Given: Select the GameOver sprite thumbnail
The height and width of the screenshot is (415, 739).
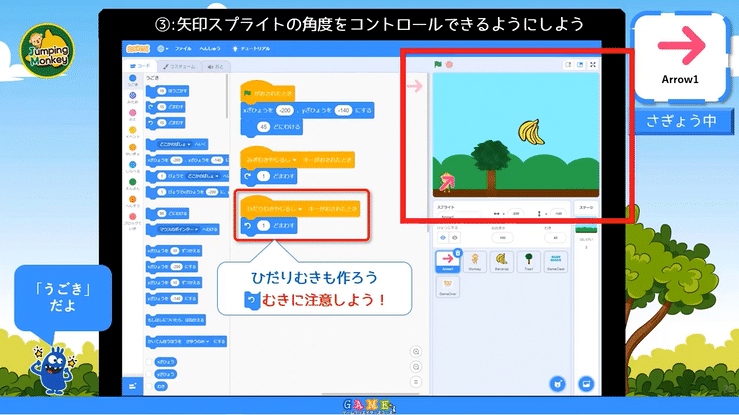Looking at the screenshot, I should [x=448, y=287].
